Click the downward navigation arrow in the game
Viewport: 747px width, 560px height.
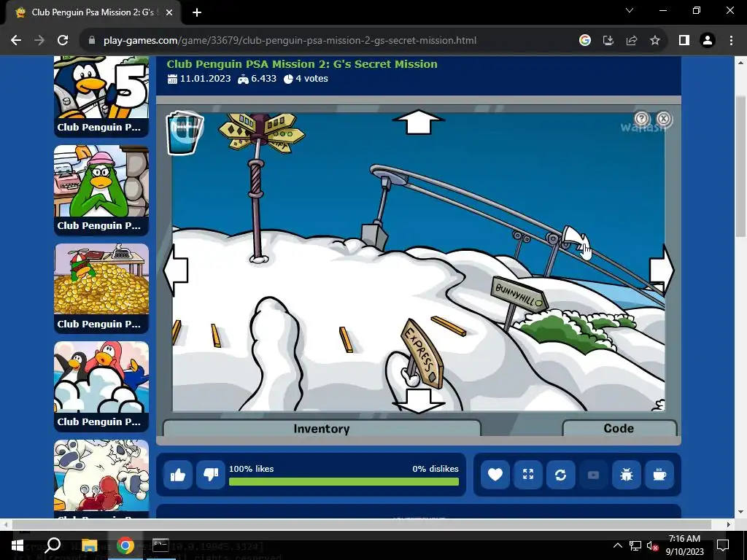[x=418, y=401]
